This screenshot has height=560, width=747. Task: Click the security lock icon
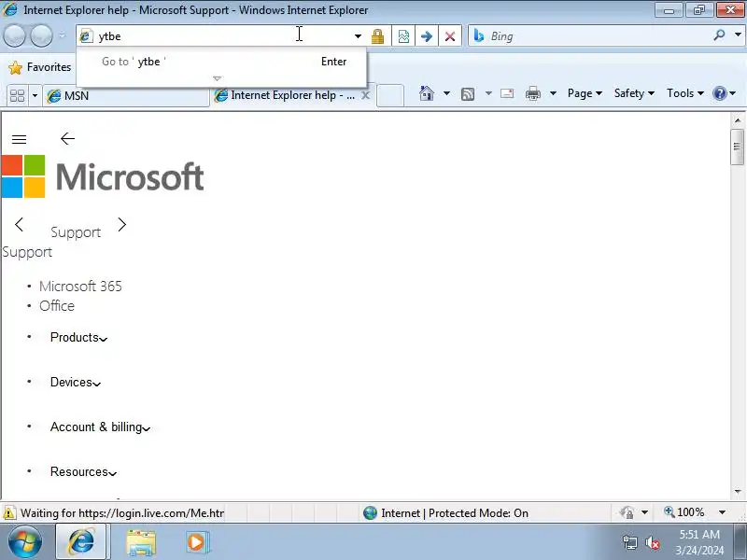coord(377,36)
